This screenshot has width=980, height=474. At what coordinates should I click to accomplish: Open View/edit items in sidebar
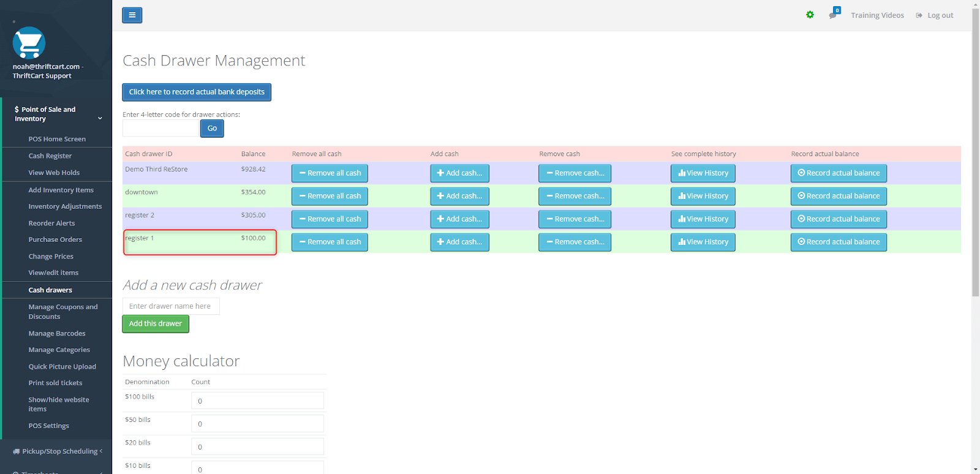(53, 273)
